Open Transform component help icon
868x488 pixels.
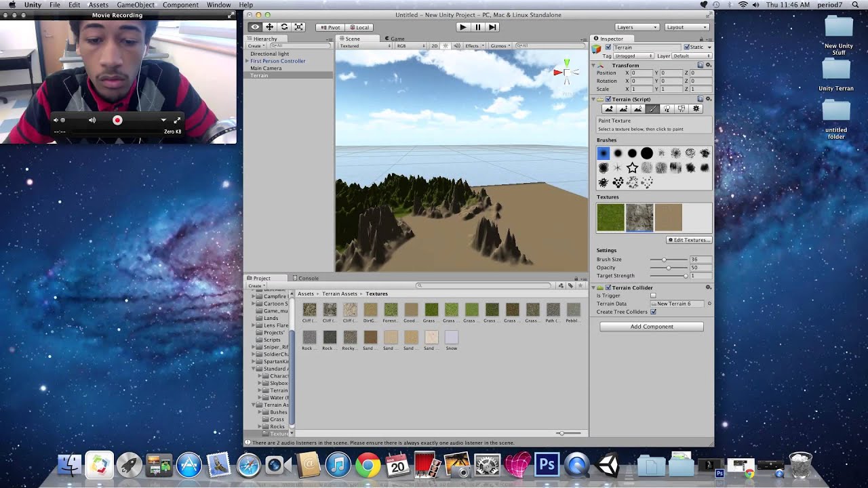(701, 65)
